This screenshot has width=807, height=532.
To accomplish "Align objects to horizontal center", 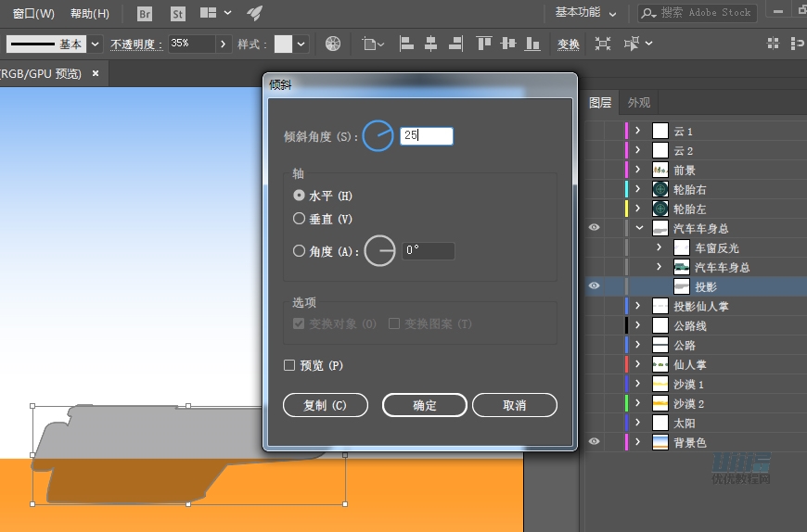I will pyautogui.click(x=430, y=44).
